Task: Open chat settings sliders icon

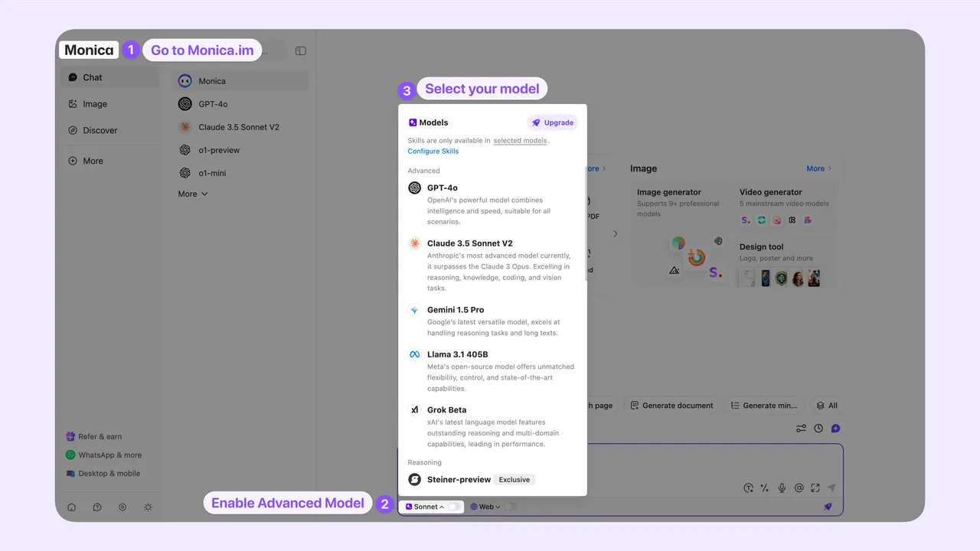Action: (x=801, y=429)
